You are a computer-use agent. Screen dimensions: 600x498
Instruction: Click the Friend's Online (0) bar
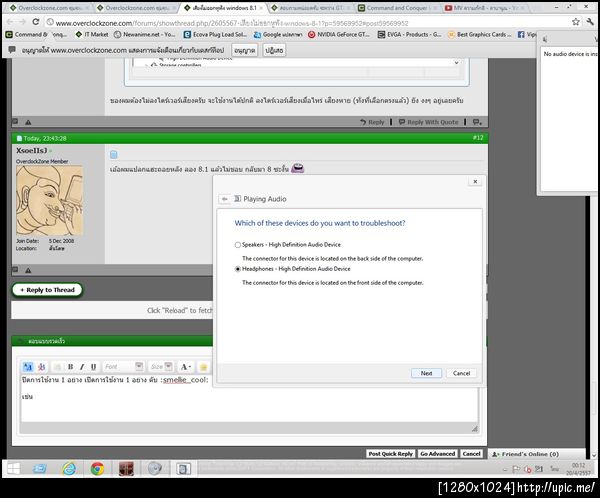click(537, 454)
